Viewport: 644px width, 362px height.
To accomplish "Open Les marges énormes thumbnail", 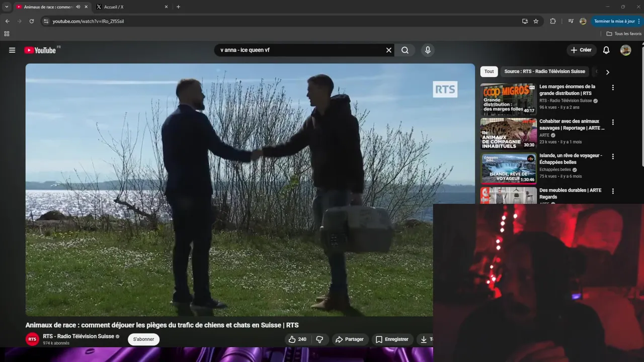I will pyautogui.click(x=508, y=100).
